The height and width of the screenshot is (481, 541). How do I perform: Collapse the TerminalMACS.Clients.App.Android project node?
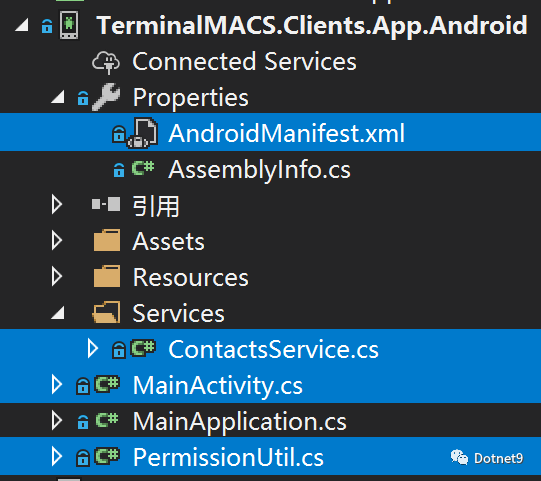22,26
